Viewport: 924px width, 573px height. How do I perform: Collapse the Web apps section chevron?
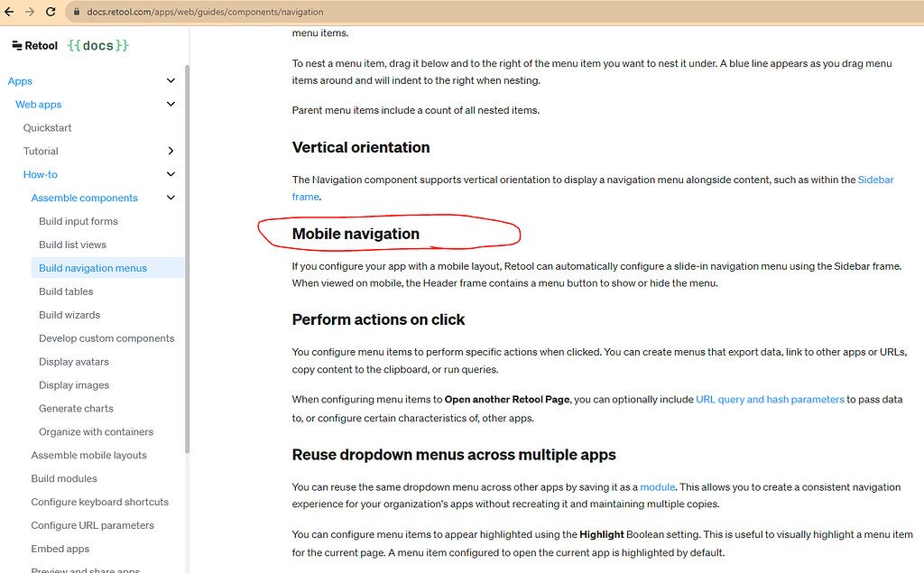click(x=171, y=105)
